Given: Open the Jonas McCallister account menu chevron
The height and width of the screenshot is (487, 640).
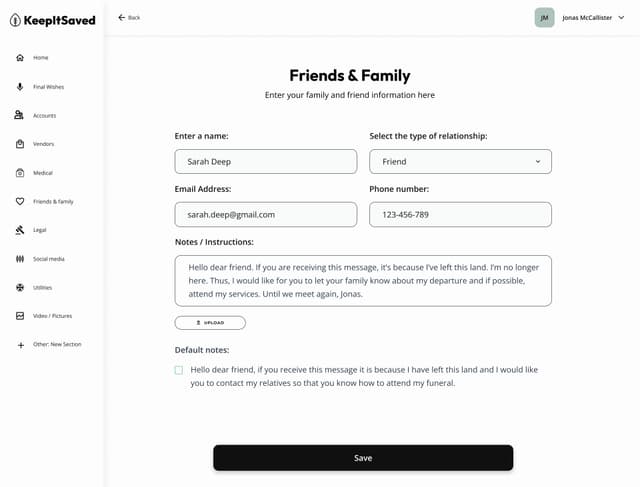Looking at the screenshot, I should click(x=621, y=18).
